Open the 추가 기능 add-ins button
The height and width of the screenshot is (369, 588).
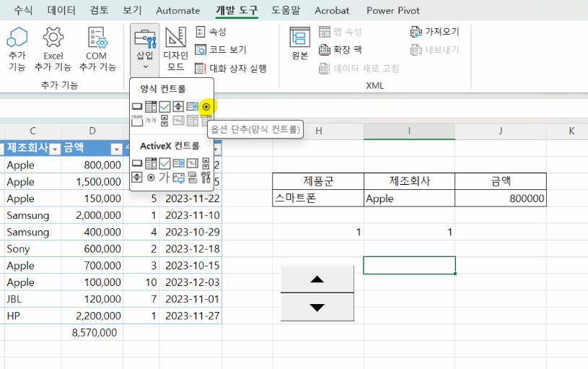(17, 49)
